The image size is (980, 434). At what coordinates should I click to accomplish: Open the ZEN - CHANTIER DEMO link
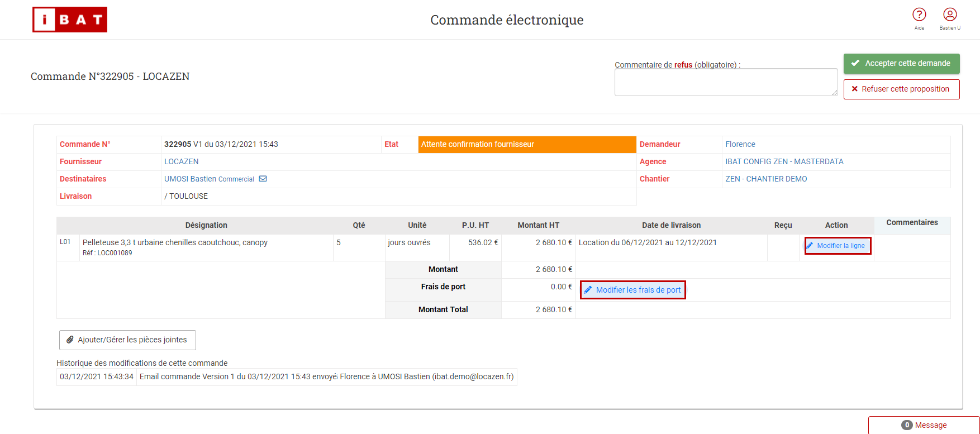coord(766,179)
